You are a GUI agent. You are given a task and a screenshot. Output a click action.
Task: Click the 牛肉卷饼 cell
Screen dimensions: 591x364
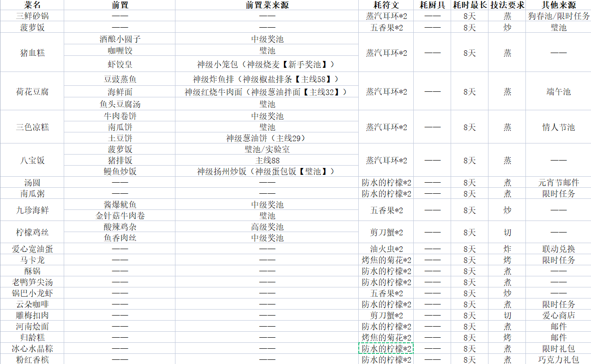120,116
